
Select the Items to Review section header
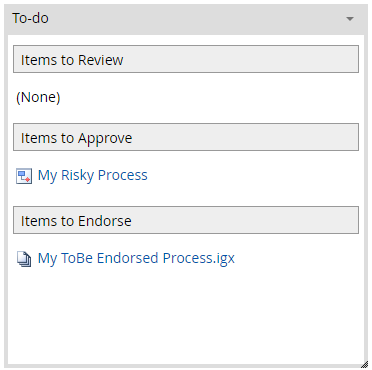pos(186,59)
